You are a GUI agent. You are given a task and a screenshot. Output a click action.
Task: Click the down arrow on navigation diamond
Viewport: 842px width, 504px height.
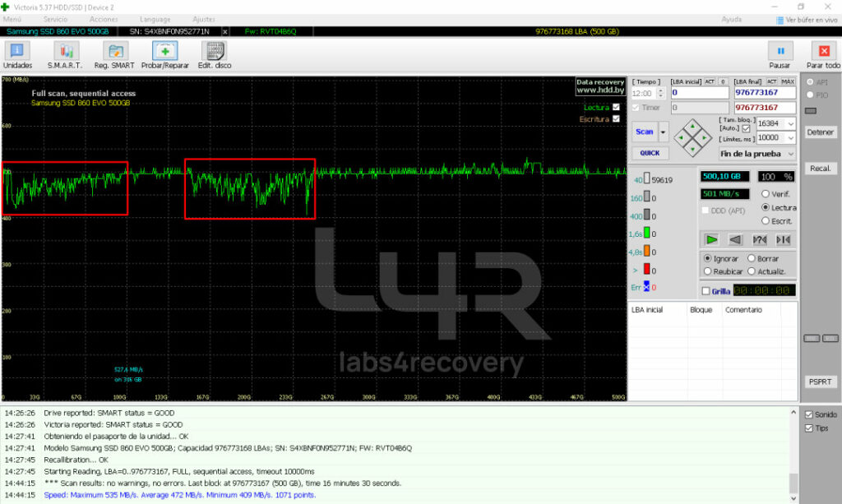pos(692,149)
